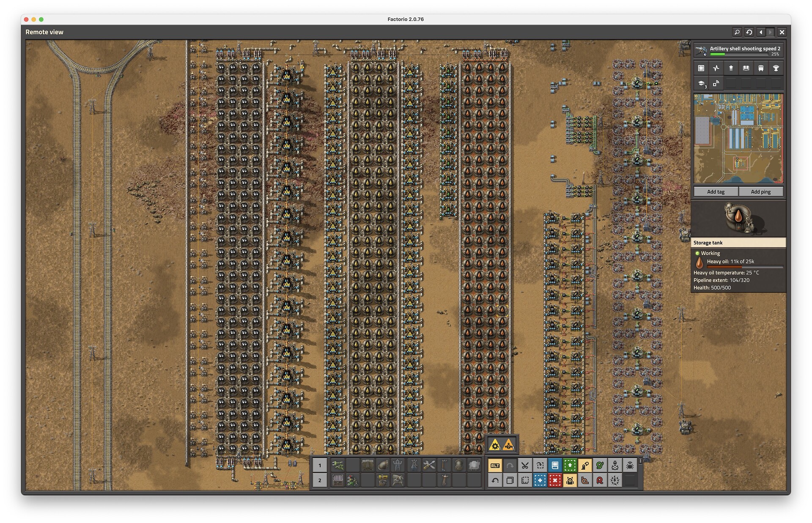812x523 pixels.
Task: Click the spidertron remote shortcut
Action: [630, 465]
